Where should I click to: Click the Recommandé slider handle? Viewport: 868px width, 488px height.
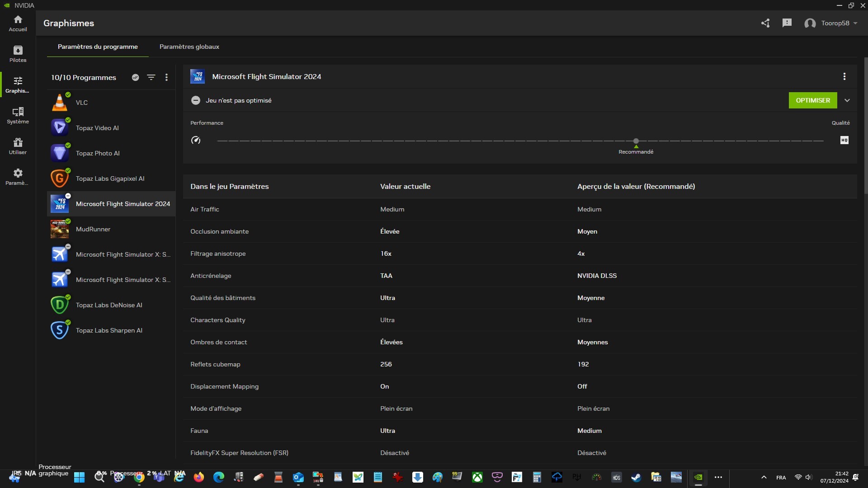pos(636,141)
